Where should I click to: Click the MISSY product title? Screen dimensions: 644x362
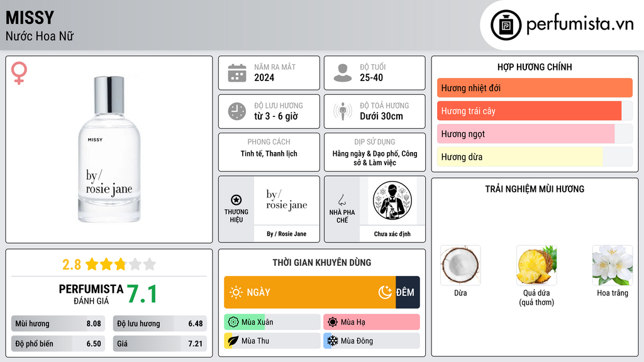click(30, 18)
